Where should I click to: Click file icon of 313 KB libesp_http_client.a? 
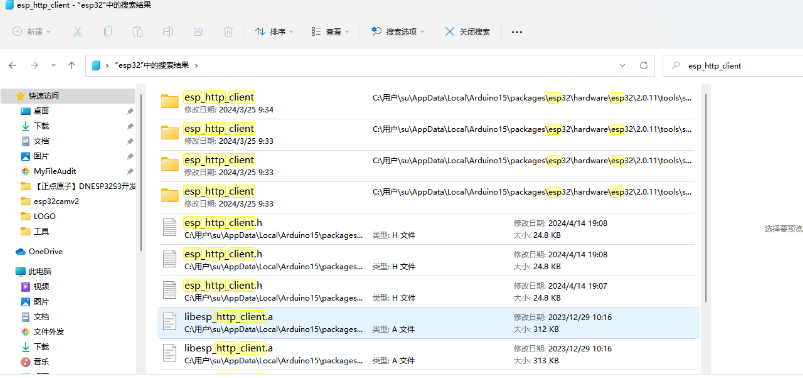[170, 352]
